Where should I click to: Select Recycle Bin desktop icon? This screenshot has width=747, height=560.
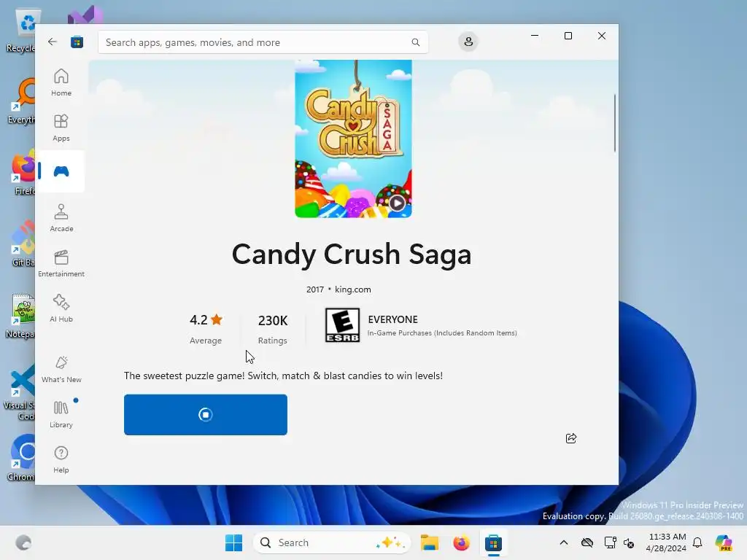click(23, 31)
